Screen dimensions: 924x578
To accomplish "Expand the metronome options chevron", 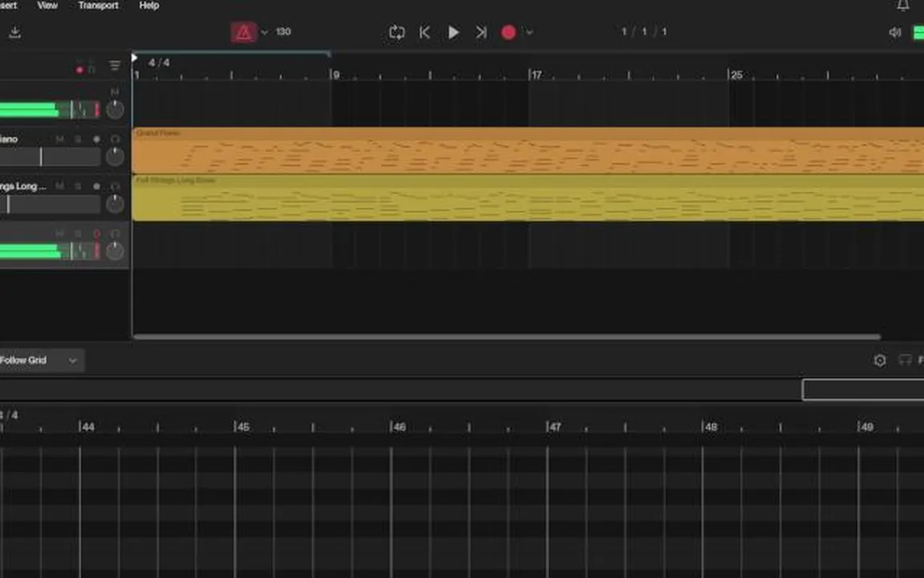I will pos(265,32).
